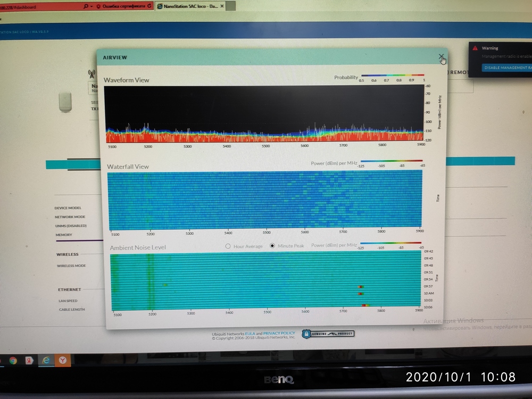
Task: Click the new tab button in browser
Action: coord(231,6)
